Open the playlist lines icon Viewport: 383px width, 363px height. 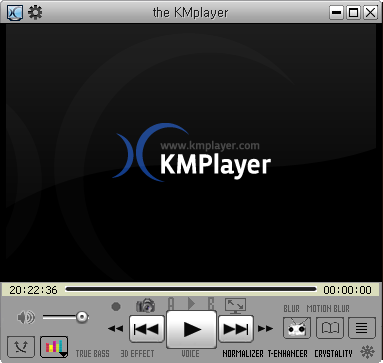[x=362, y=328]
